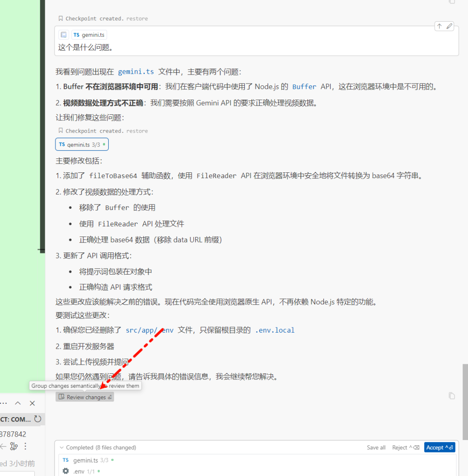Click the text '让我们修复这些问题:'

tap(90, 118)
